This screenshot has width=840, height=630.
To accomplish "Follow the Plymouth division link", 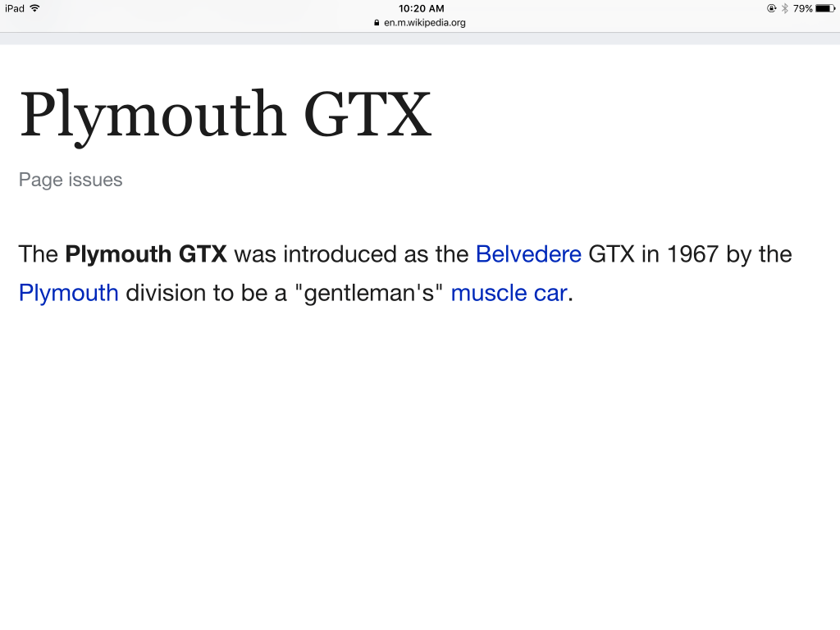I will tap(68, 293).
